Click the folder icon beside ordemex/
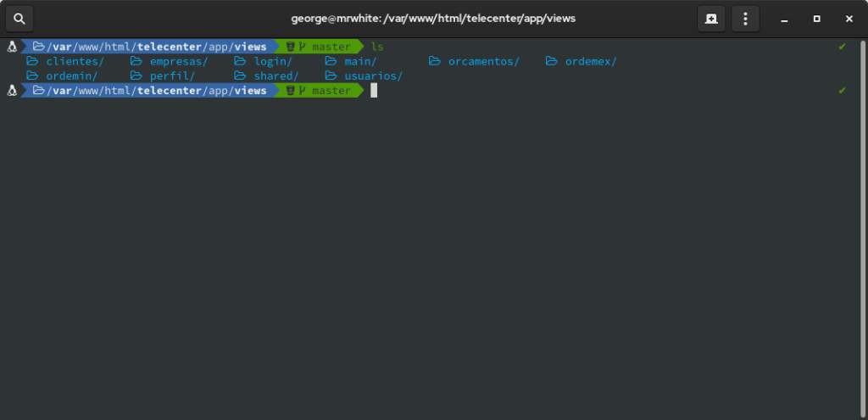The image size is (868, 420). 552,61
